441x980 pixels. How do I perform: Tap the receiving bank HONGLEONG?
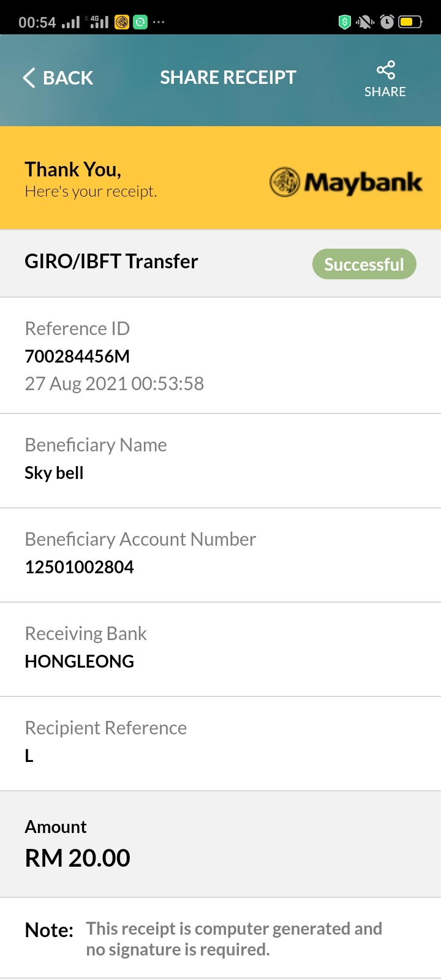coord(79,661)
